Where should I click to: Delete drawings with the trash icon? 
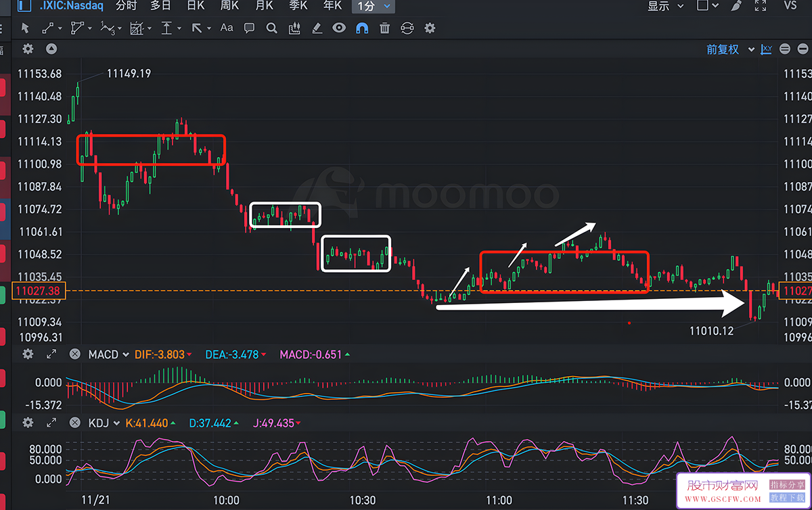pyautogui.click(x=384, y=28)
